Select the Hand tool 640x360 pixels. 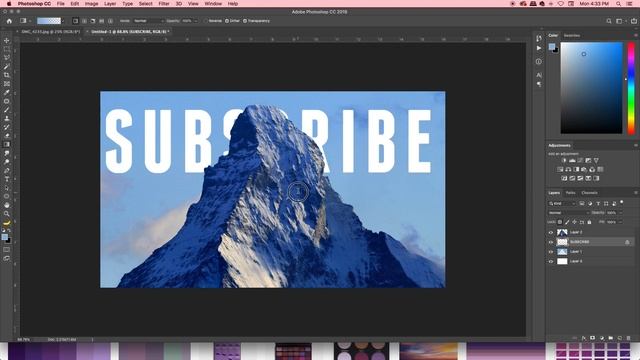pyautogui.click(x=7, y=205)
